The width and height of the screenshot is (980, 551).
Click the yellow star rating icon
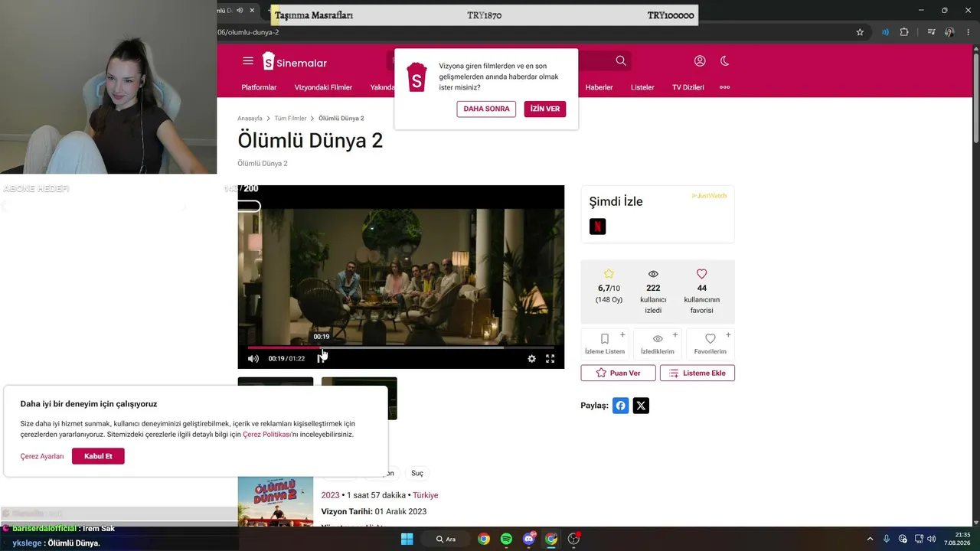(609, 274)
